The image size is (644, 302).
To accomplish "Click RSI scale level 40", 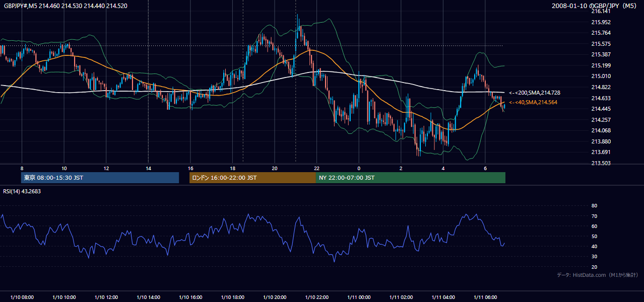I will (594, 246).
